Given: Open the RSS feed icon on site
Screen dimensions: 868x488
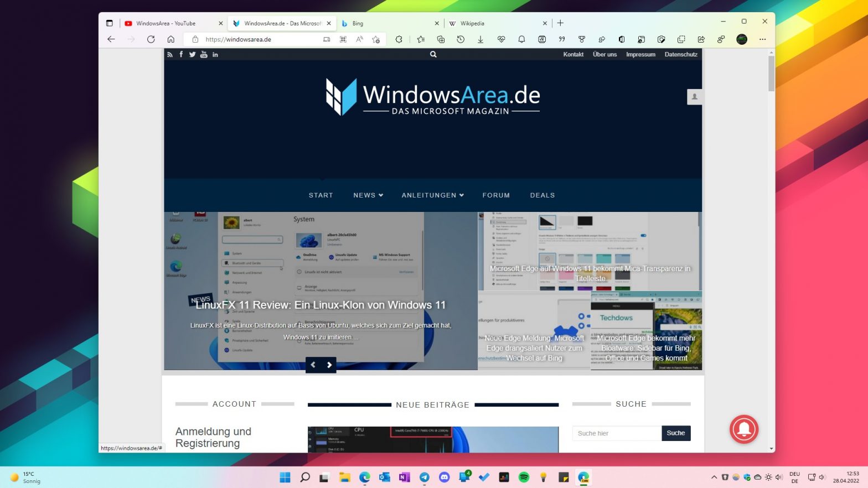Looking at the screenshot, I should point(170,55).
